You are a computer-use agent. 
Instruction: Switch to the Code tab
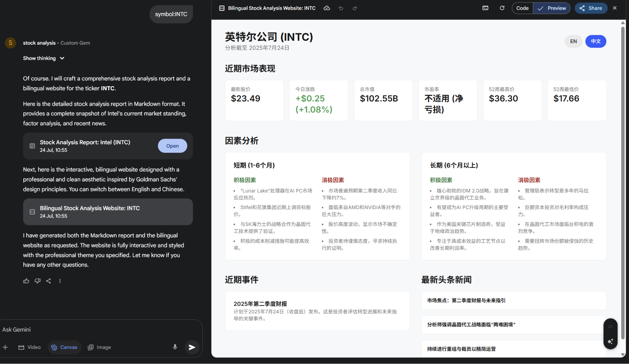pyautogui.click(x=522, y=8)
